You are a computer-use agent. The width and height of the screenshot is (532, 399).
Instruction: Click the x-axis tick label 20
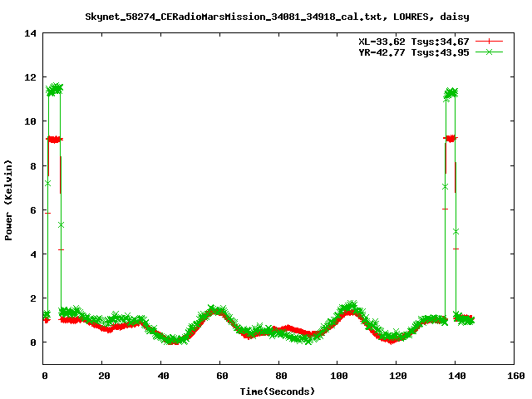coord(104,376)
